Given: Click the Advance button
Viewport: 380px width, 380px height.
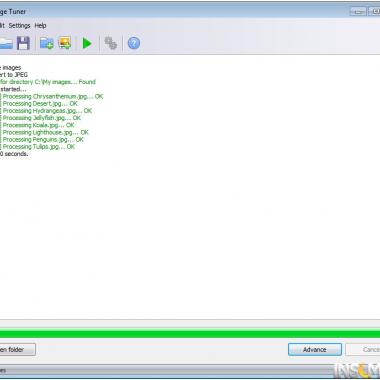Looking at the screenshot, I should click(315, 350).
